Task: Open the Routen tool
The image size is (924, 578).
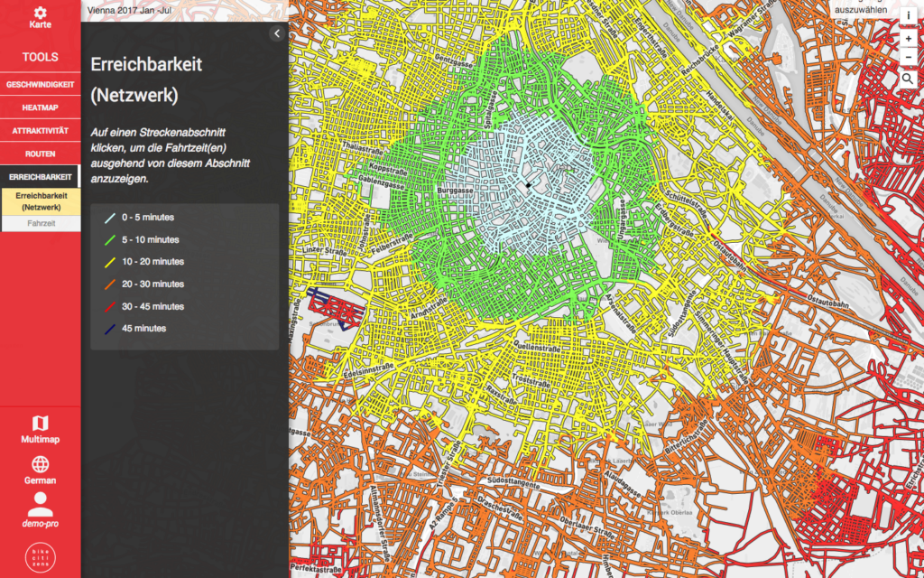Action: pyautogui.click(x=40, y=154)
